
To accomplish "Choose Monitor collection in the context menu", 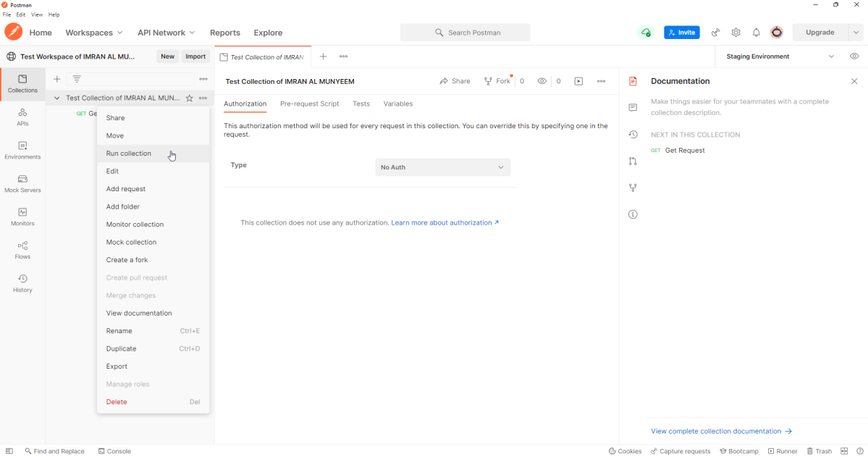I will click(153, 225).
